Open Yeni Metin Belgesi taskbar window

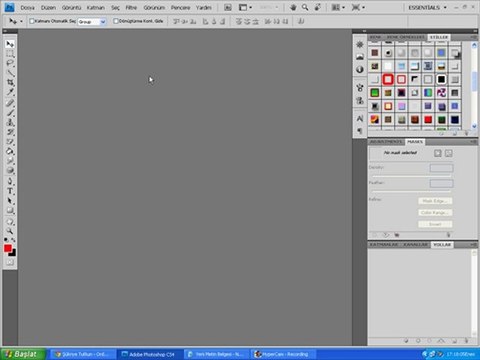tap(216, 354)
